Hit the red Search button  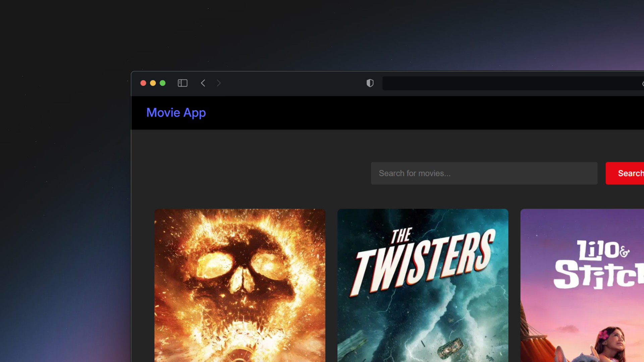625,173
